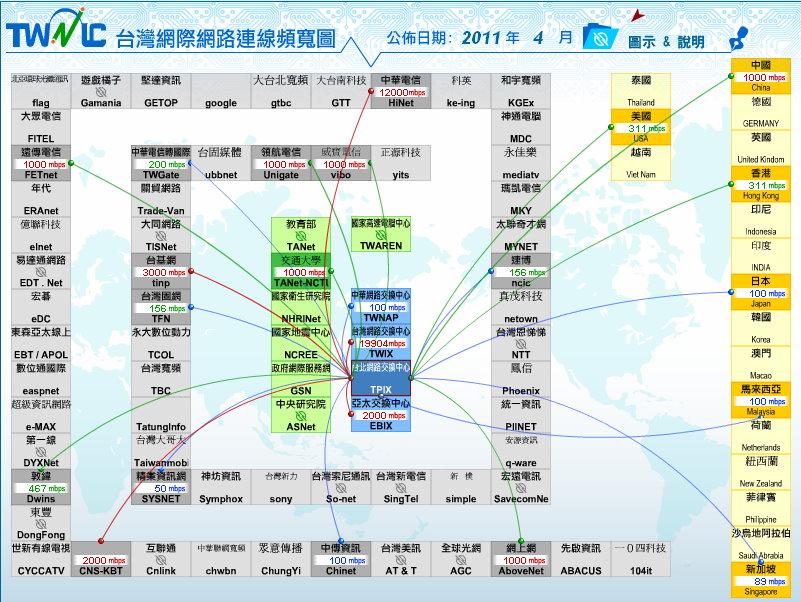Click the ncic label
The image size is (801, 602).
(x=521, y=283)
